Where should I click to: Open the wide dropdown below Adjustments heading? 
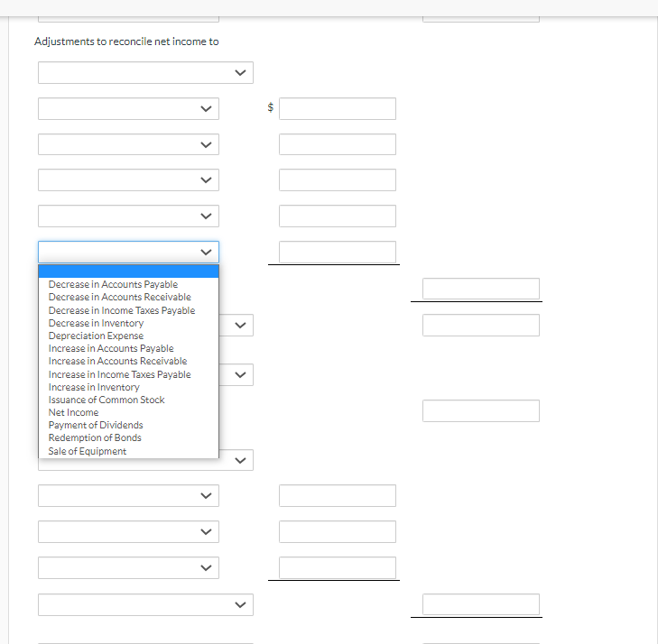coord(145,72)
